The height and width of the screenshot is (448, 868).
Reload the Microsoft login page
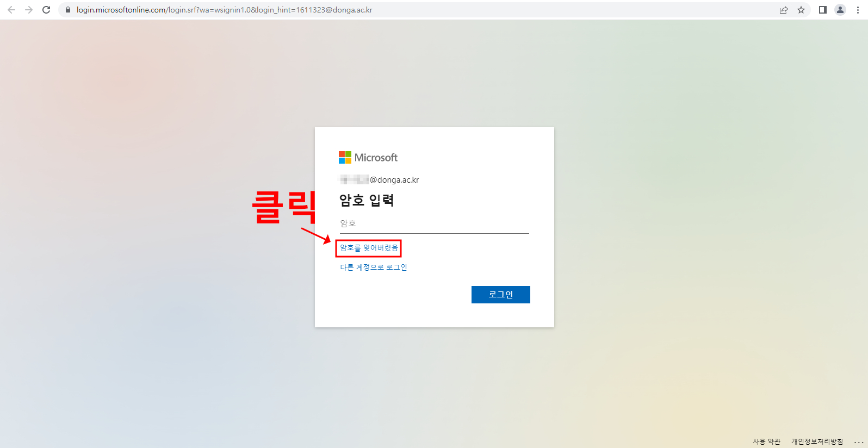coord(46,10)
